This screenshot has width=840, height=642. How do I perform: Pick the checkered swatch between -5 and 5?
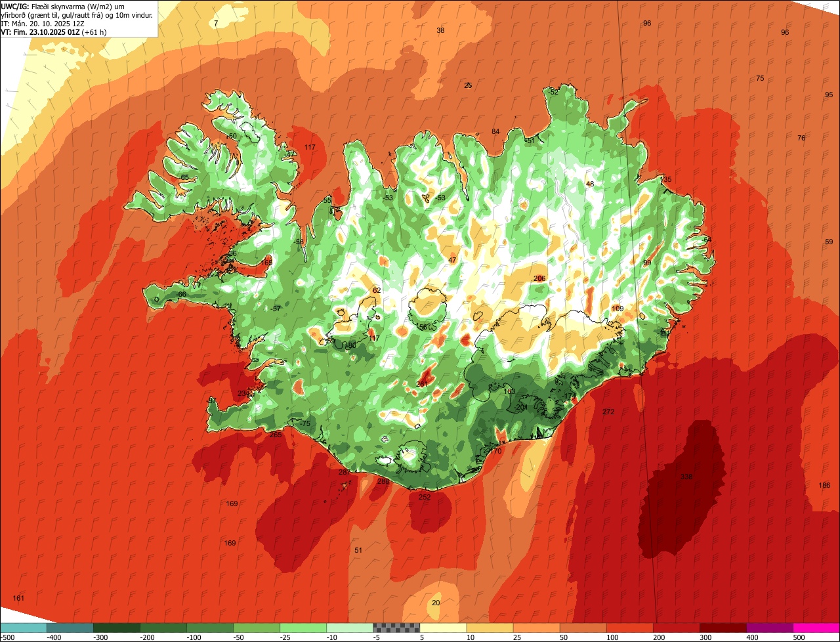point(396,628)
